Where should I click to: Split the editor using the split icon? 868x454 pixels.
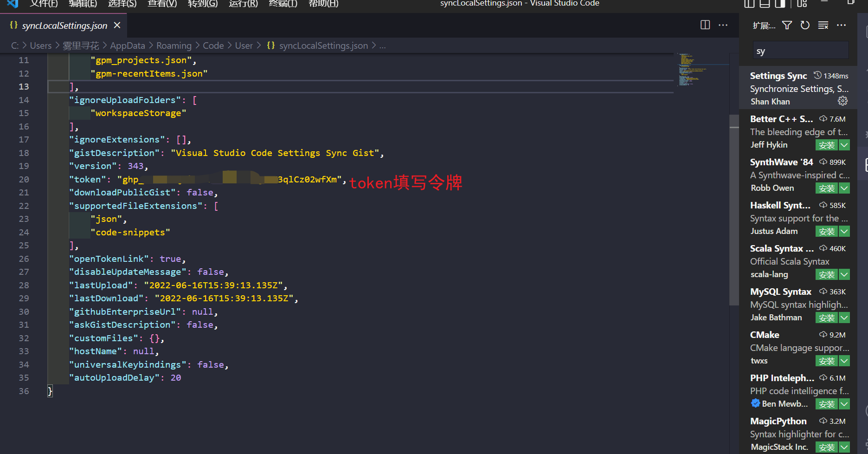pos(705,25)
